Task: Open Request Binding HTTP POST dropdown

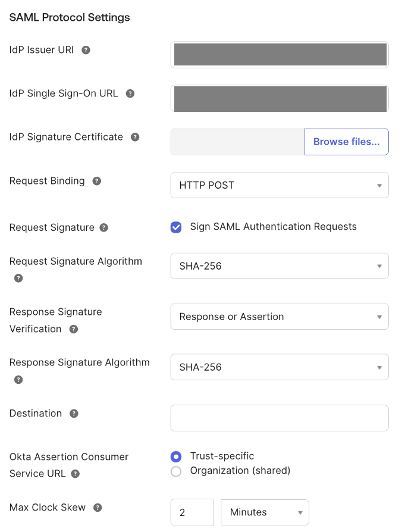Action: point(280,185)
